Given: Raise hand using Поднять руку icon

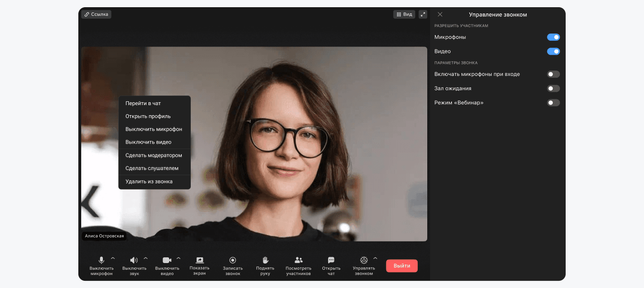Looking at the screenshot, I should point(265,260).
